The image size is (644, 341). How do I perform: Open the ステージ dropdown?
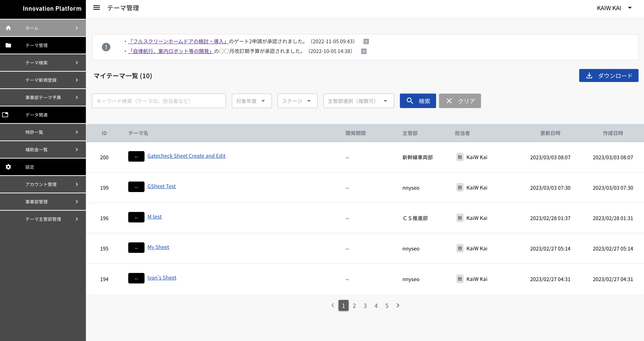tap(297, 101)
